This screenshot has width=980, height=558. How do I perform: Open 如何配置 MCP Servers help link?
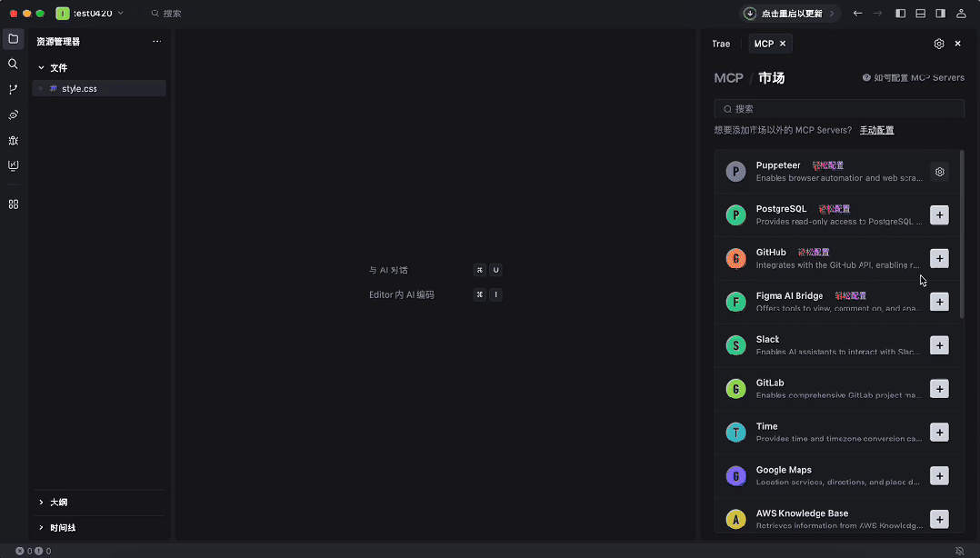tap(913, 78)
